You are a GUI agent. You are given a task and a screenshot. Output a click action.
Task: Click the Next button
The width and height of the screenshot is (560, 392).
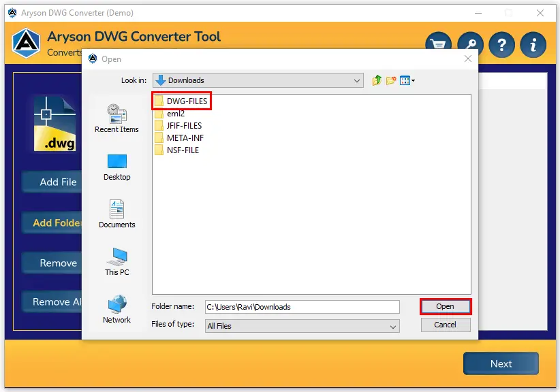501,363
